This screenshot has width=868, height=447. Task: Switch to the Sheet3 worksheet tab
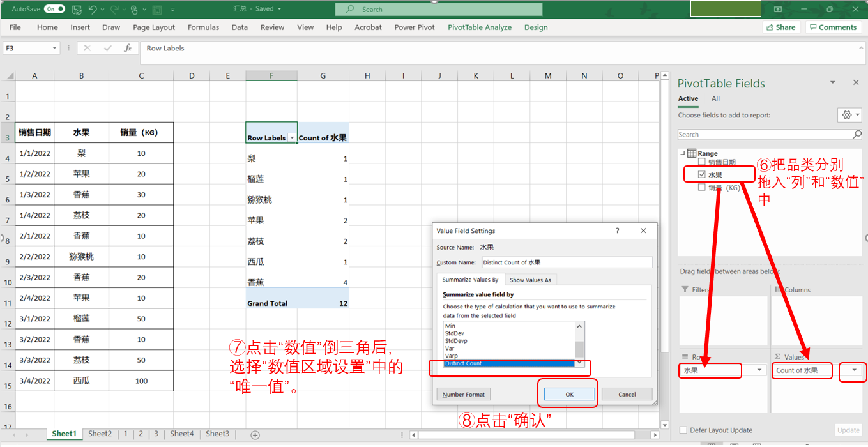pos(218,434)
